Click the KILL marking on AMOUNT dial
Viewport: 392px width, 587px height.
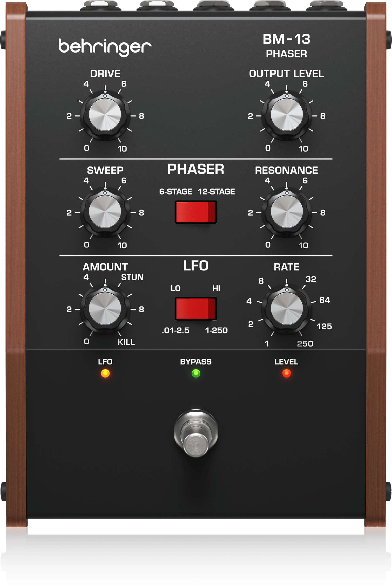(x=126, y=342)
